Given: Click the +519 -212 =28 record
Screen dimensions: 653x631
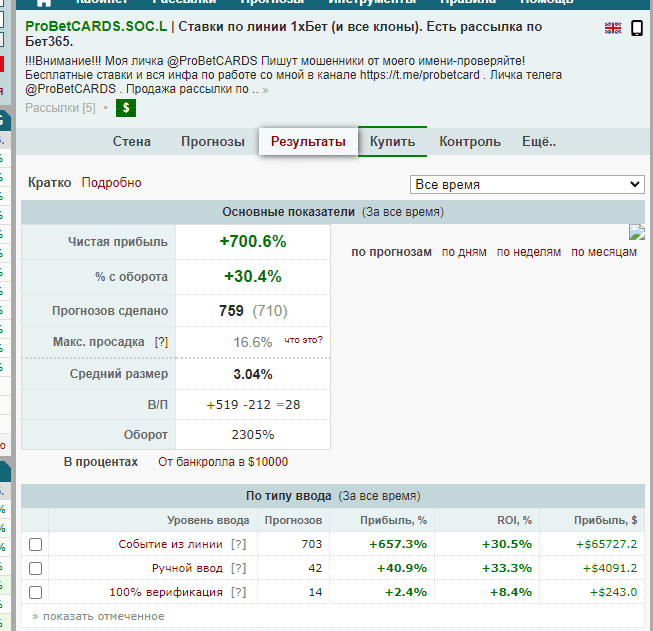Looking at the screenshot, I should 253,404.
